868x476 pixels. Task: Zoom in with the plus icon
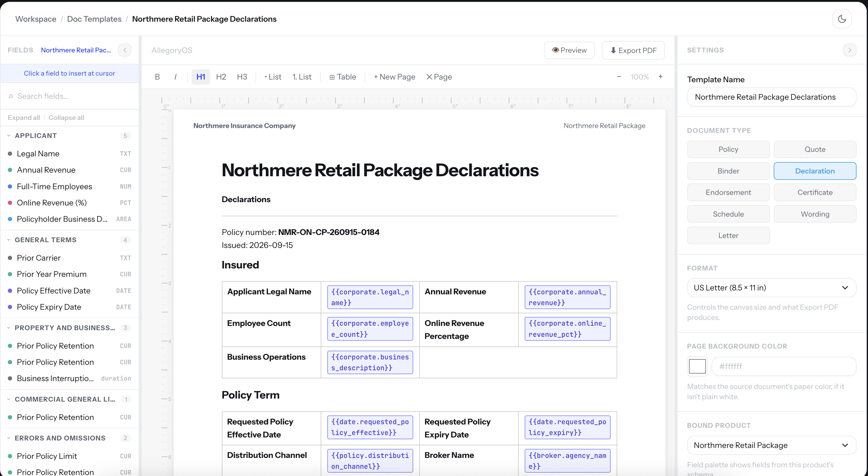[x=660, y=77]
